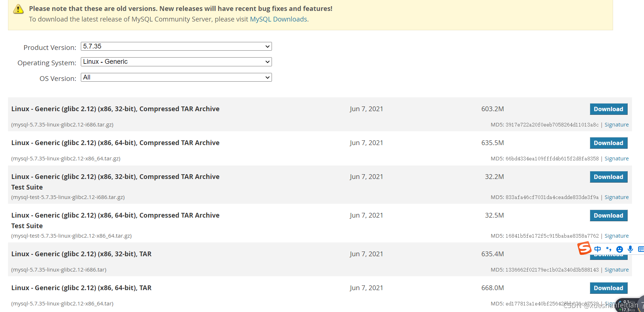Open the soft keyboard icon in Sogou toolbar
Image resolution: width=644 pixels, height=312 pixels.
click(x=641, y=249)
